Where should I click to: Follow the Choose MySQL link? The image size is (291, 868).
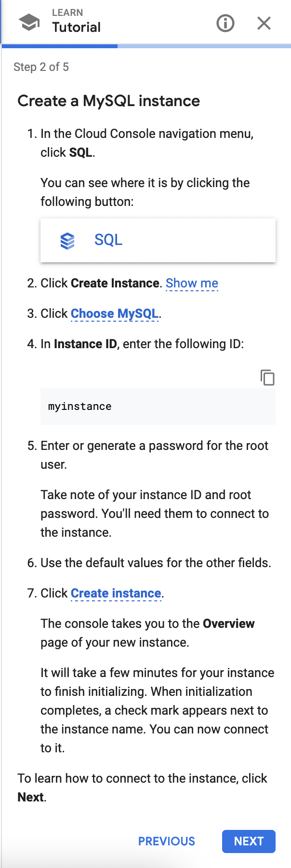click(x=115, y=313)
